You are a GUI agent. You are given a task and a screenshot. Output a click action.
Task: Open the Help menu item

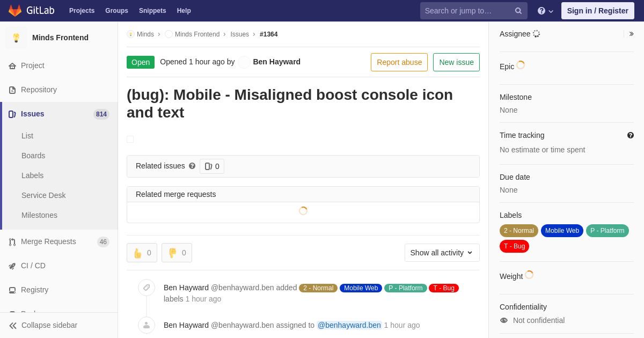184,11
